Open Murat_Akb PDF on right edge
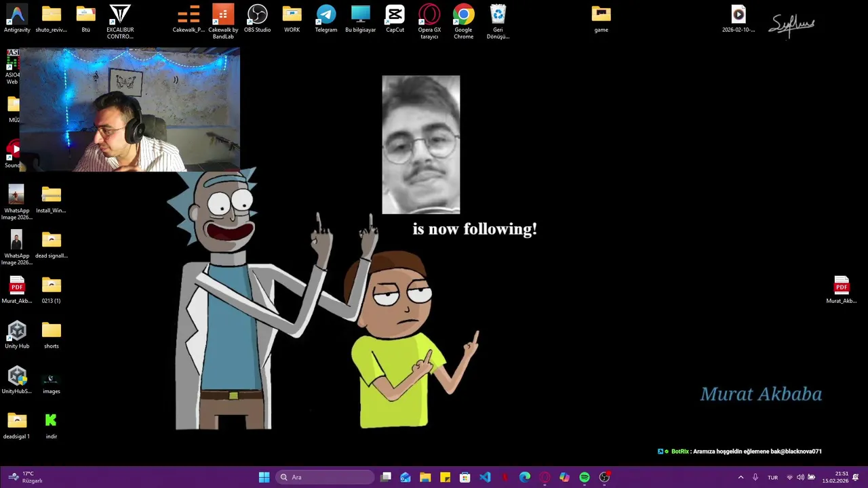Image resolution: width=868 pixels, height=488 pixels. (x=842, y=291)
